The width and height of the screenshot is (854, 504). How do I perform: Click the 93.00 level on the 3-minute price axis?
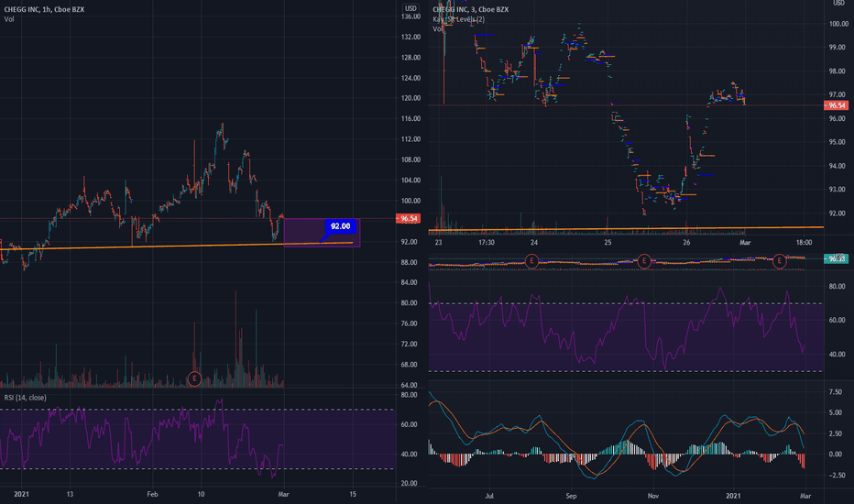coord(838,190)
